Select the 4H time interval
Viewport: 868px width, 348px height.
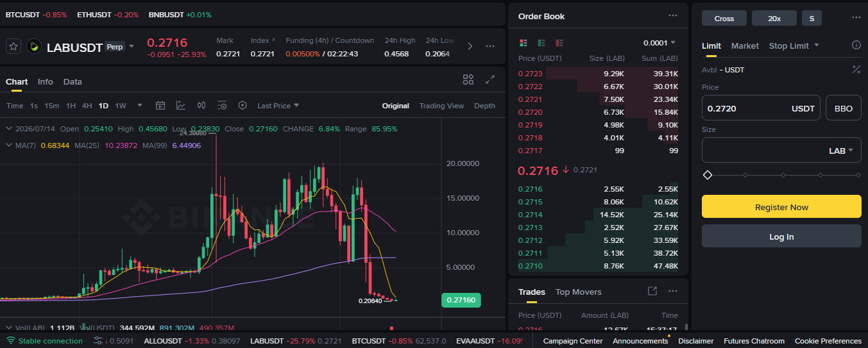click(x=87, y=106)
